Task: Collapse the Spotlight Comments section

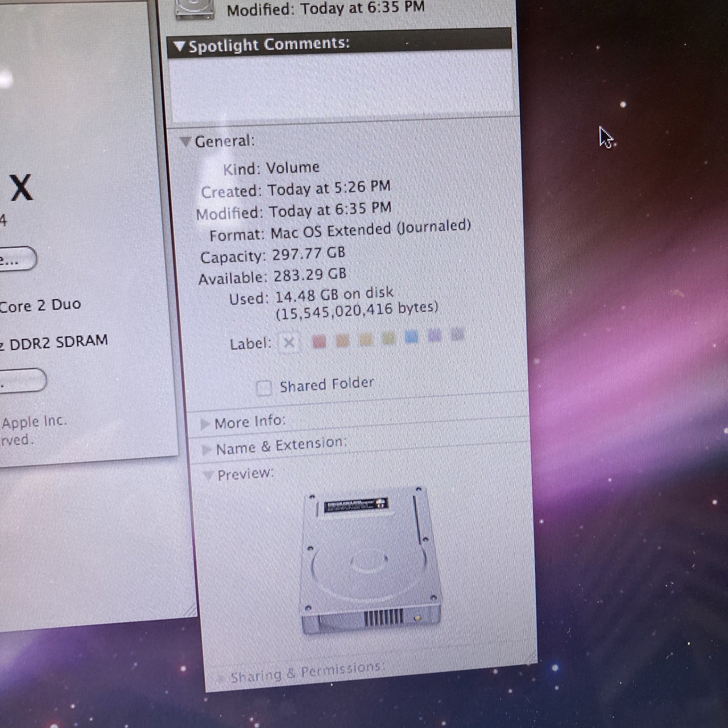Action: (x=179, y=46)
